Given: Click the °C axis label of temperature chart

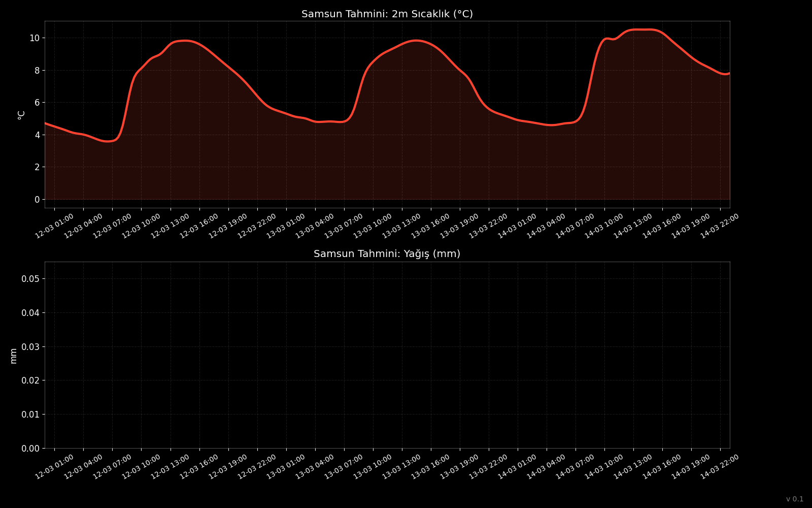Looking at the screenshot, I should [21, 115].
